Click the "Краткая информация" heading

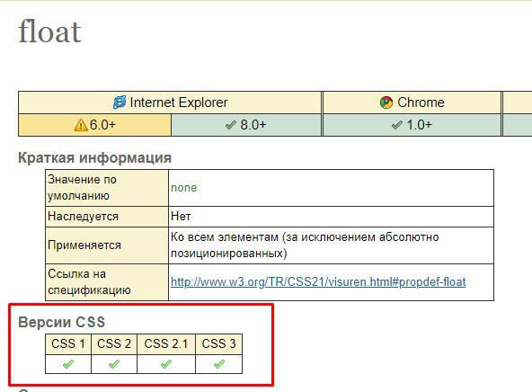coord(94,158)
